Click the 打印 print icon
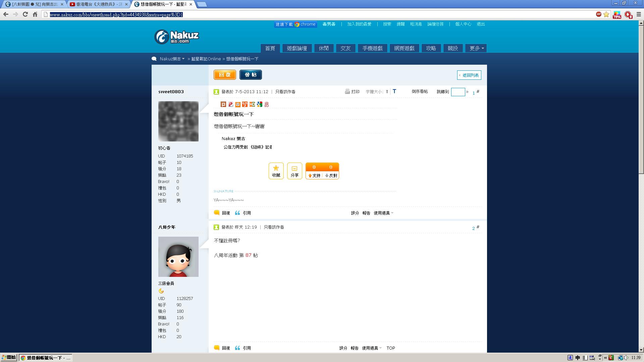Image resolution: width=644 pixels, height=362 pixels. [x=347, y=92]
